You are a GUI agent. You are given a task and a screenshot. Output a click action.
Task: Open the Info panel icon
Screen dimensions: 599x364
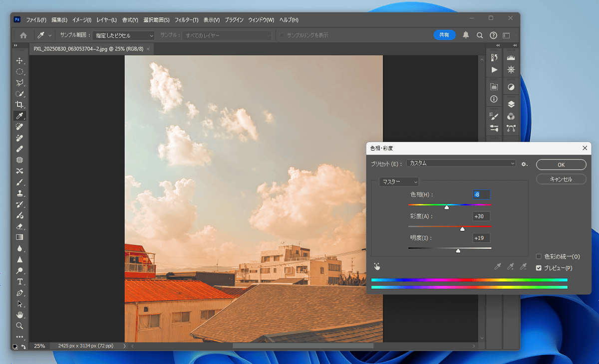(494, 99)
